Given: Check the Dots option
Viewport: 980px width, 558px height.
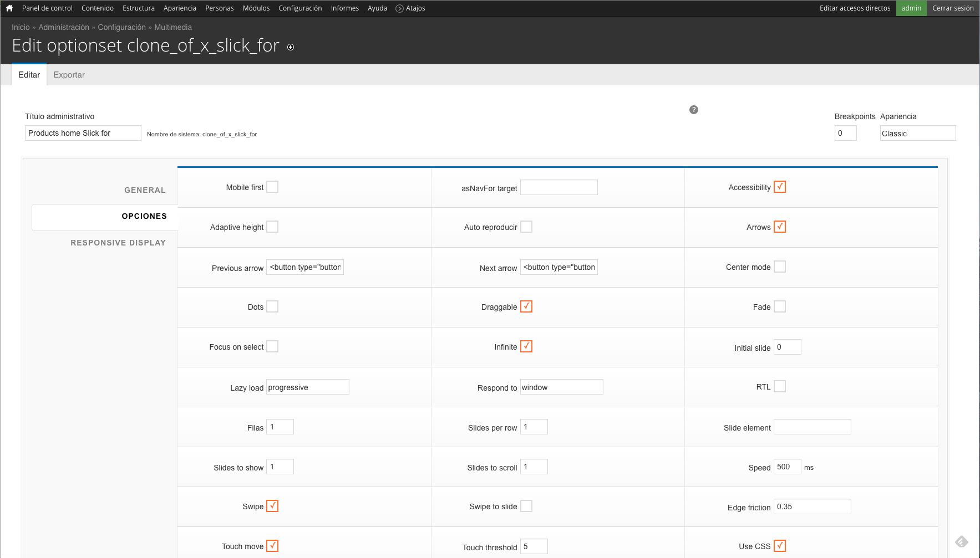Looking at the screenshot, I should tap(272, 306).
